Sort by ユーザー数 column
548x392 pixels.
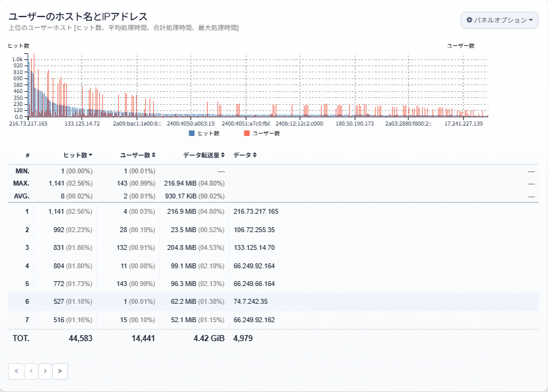pos(138,155)
